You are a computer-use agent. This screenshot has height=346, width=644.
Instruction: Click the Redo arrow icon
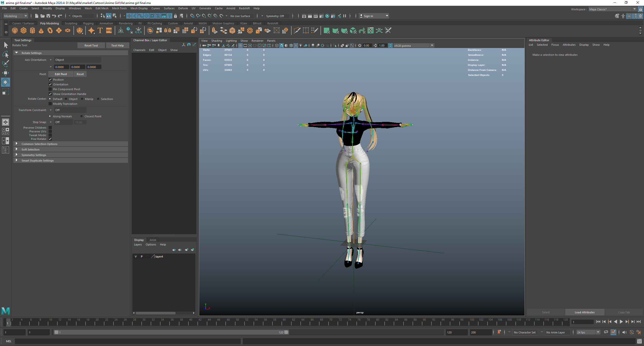coord(60,16)
